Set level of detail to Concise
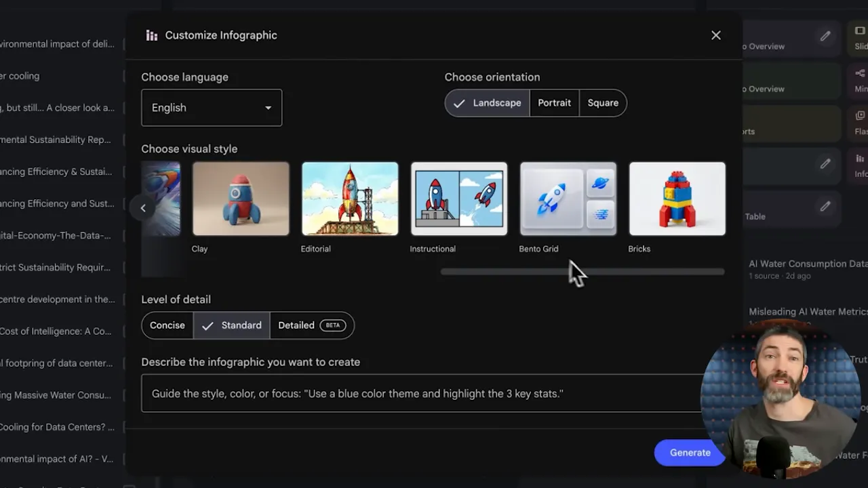Image resolution: width=868 pixels, height=488 pixels. coord(167,325)
